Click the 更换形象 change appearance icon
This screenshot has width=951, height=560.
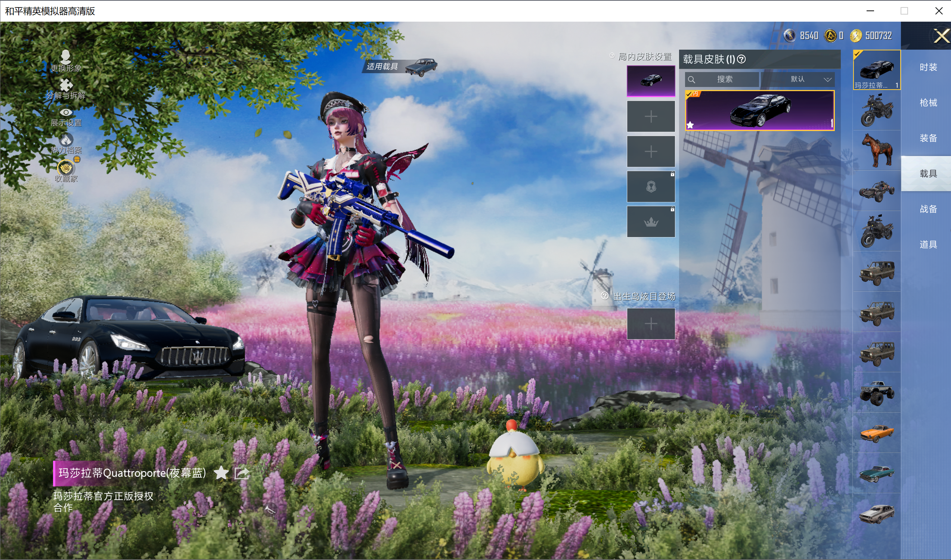66,57
